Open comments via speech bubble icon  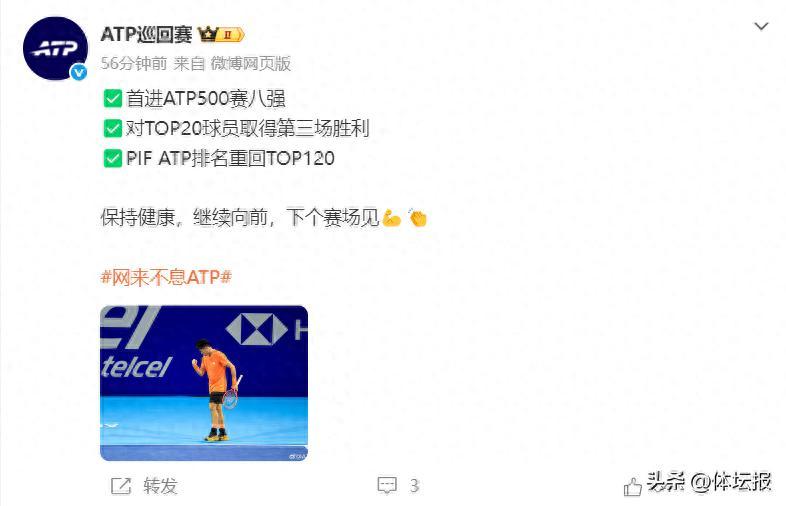click(387, 485)
